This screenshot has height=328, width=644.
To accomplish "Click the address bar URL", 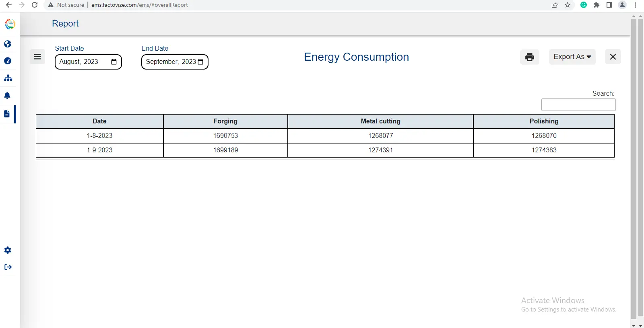I will pos(140,5).
